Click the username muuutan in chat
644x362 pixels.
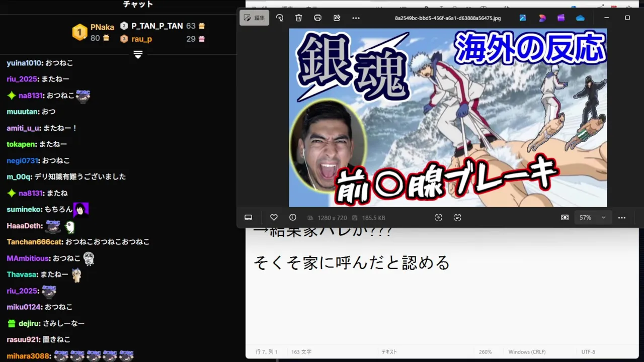(22, 112)
